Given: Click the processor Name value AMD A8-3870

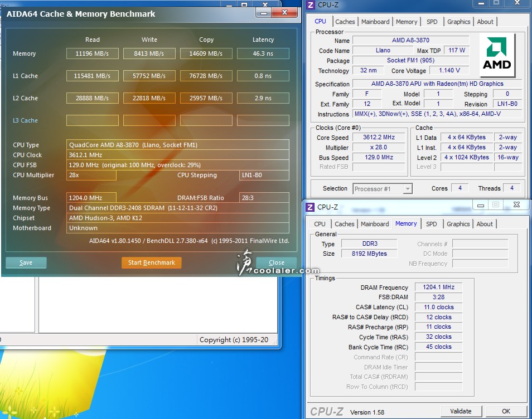Looking at the screenshot, I should [410, 40].
